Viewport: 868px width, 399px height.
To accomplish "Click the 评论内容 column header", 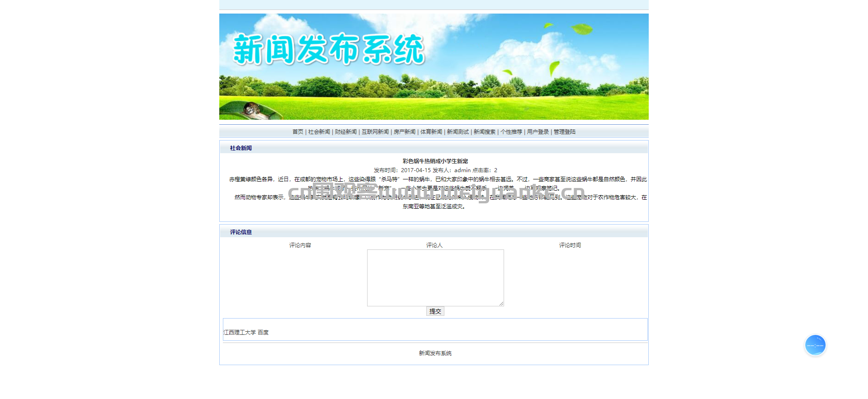I will (x=300, y=245).
